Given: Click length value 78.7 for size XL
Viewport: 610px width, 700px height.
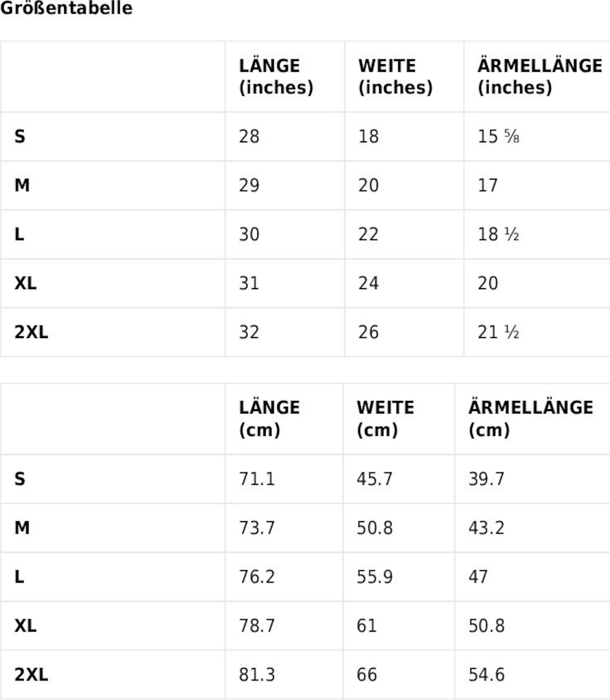Looking at the screenshot, I should tap(257, 625).
